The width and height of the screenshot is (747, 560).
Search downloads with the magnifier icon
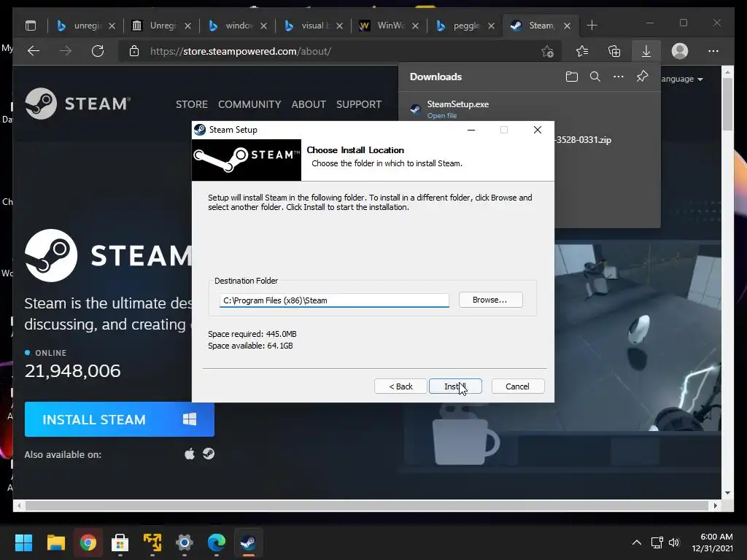(x=595, y=77)
